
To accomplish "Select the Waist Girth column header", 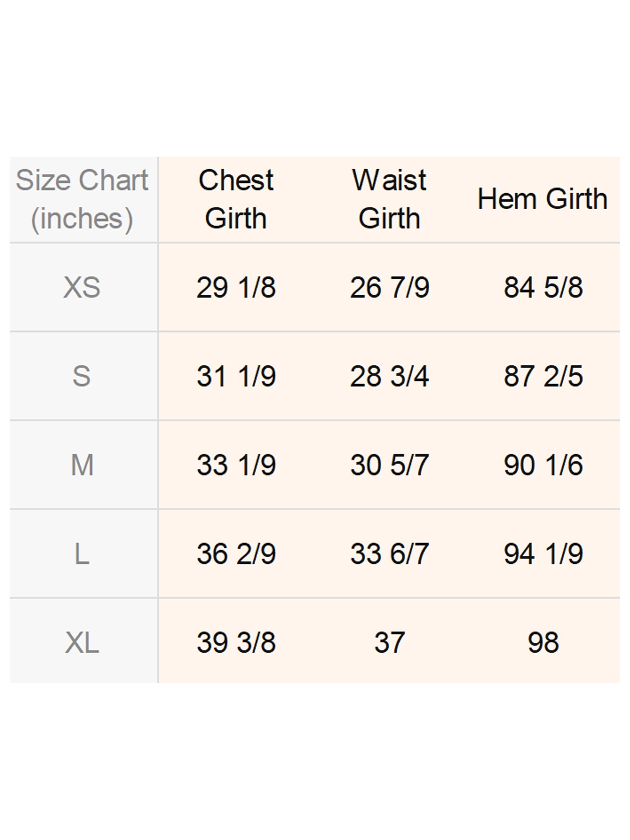I will (x=389, y=199).
